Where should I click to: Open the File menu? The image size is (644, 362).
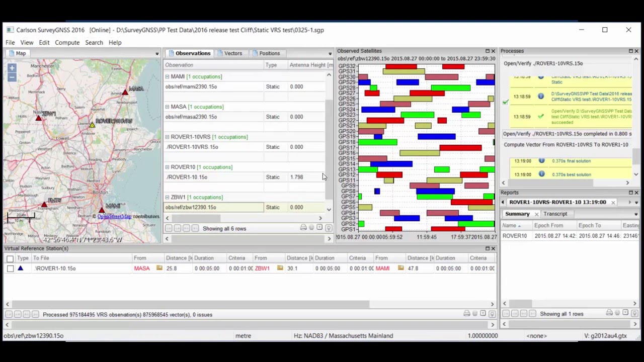10,43
